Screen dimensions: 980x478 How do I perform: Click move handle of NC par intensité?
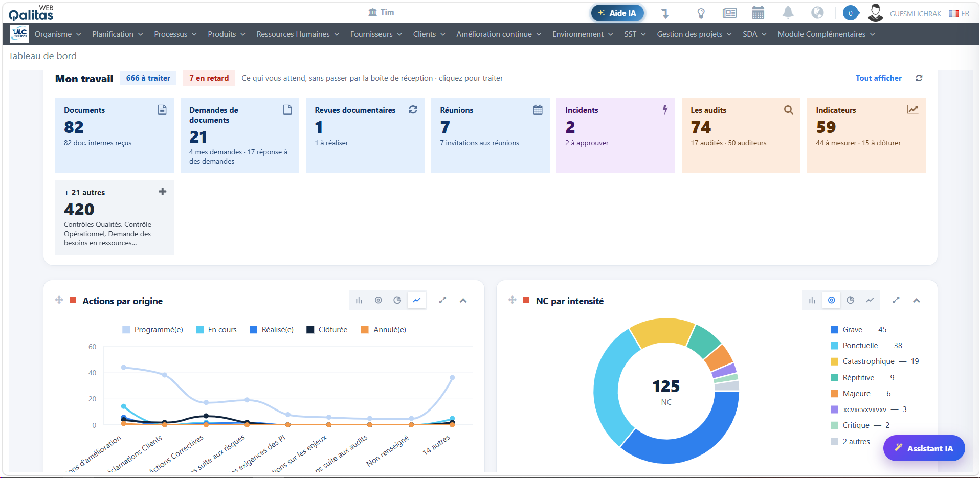pyautogui.click(x=513, y=300)
